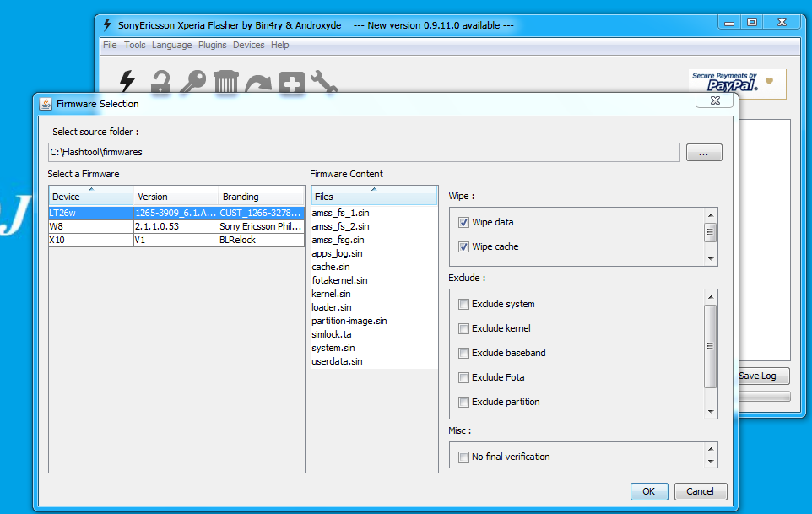The image size is (812, 514).
Task: Click the Wipe list scrollbar thumb
Action: 711,232
